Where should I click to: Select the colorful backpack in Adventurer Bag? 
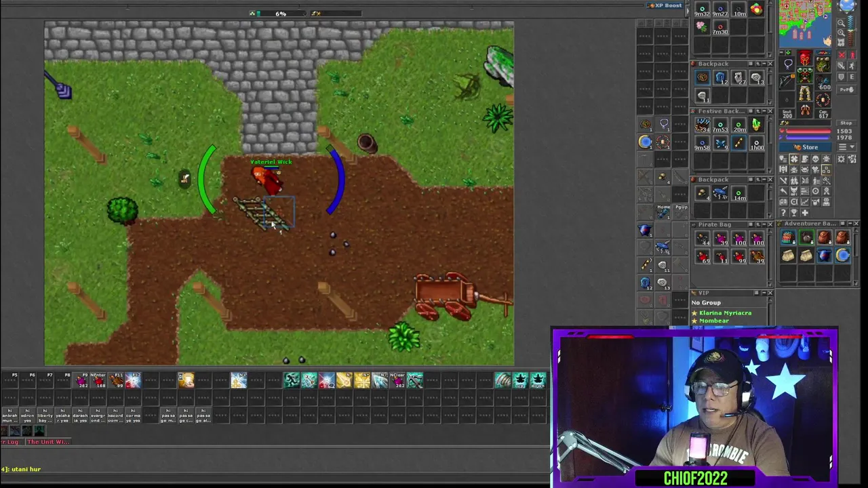[788, 237]
